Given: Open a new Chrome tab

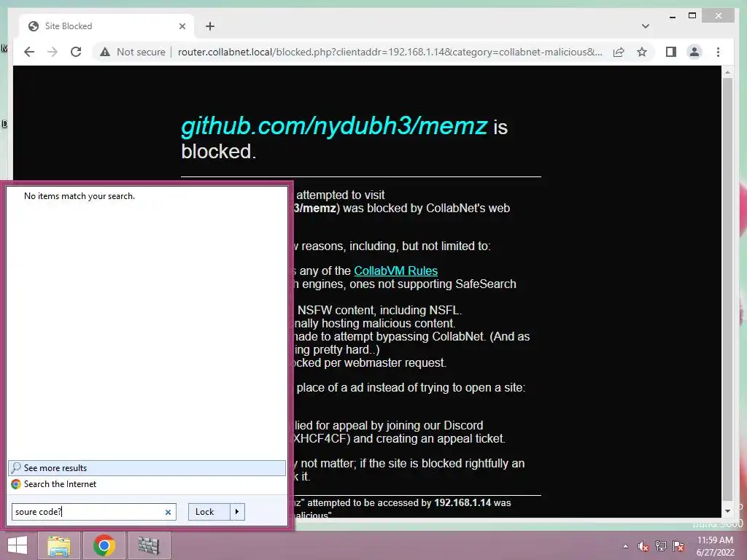Looking at the screenshot, I should [x=210, y=26].
